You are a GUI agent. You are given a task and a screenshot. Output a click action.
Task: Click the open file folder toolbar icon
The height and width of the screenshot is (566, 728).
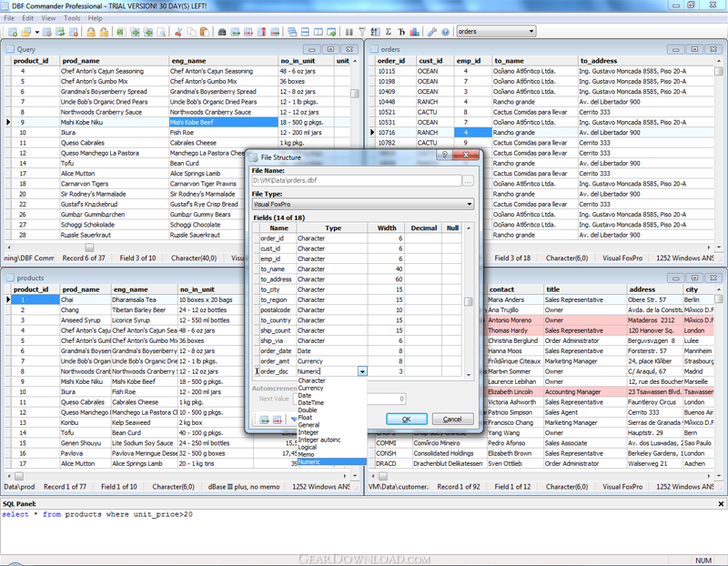(x=26, y=32)
